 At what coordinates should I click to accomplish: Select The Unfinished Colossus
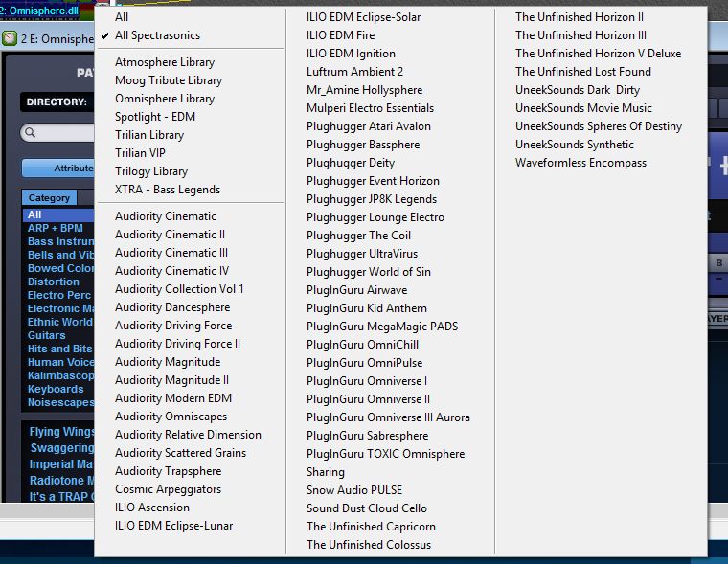click(x=369, y=545)
